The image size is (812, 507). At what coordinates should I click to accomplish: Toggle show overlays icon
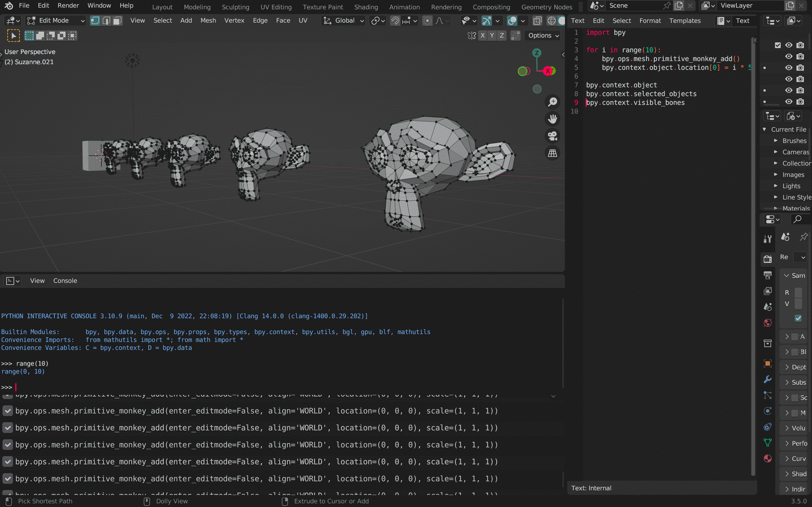pyautogui.click(x=512, y=21)
